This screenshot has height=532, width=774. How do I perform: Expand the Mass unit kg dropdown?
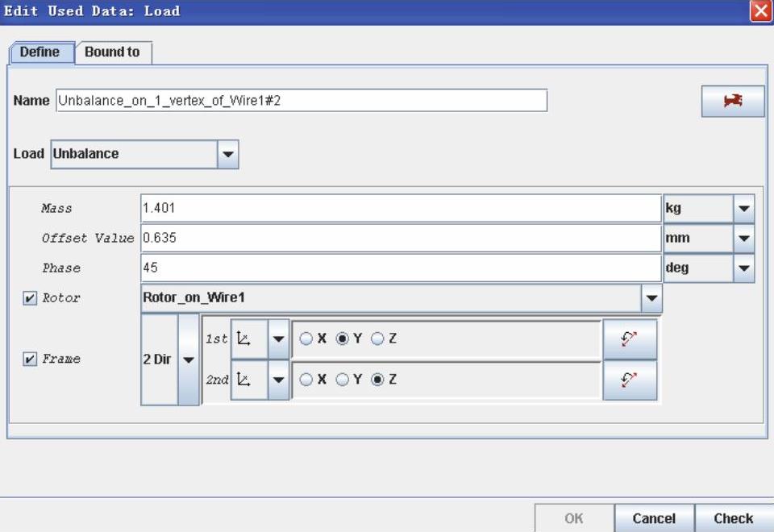coord(743,209)
